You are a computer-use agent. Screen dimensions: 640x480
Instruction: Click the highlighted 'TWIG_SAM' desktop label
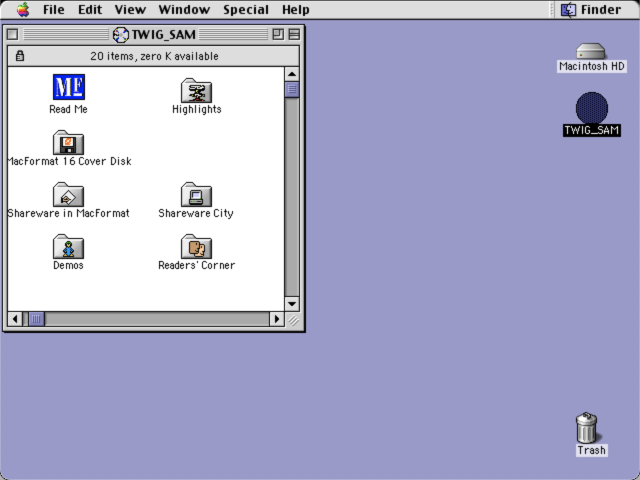592,130
